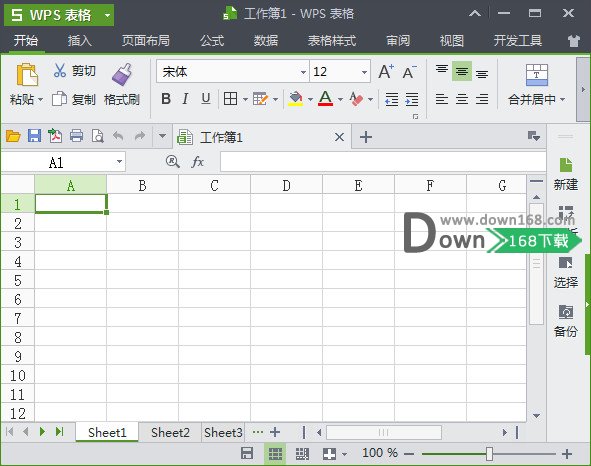Image resolution: width=591 pixels, height=466 pixels.
Task: Open the font size 12 dropdown
Action: [364, 72]
